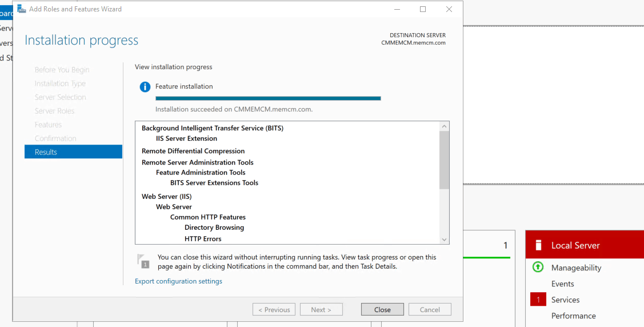Image resolution: width=644 pixels, height=327 pixels.
Task: Select the Server Roles step
Action: pos(55,110)
